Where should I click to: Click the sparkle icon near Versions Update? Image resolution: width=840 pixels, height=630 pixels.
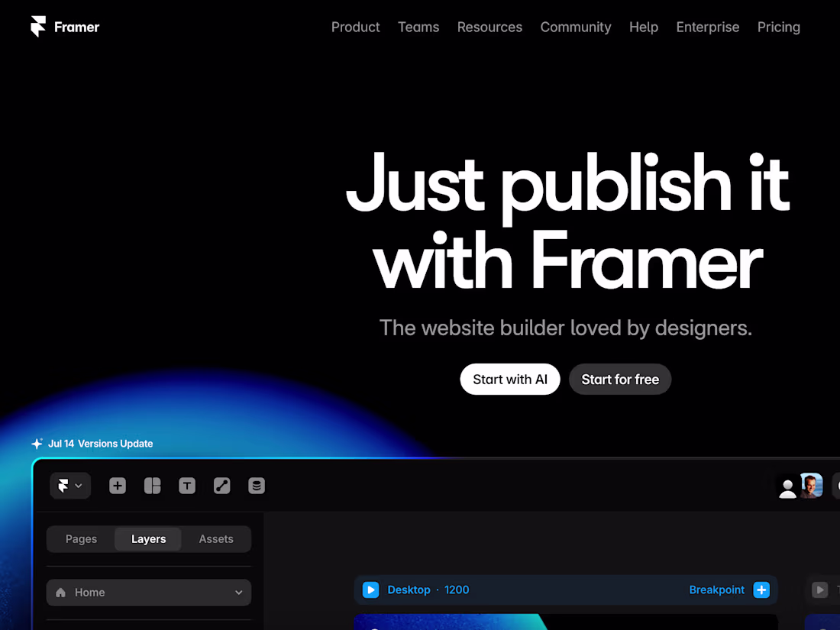tap(37, 443)
